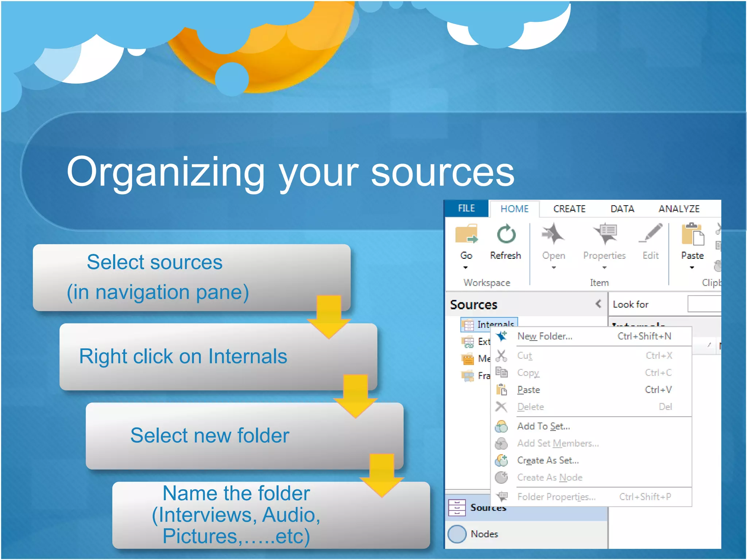Click the Sources navigation button icon
The height and width of the screenshot is (560, 747).
[457, 507]
